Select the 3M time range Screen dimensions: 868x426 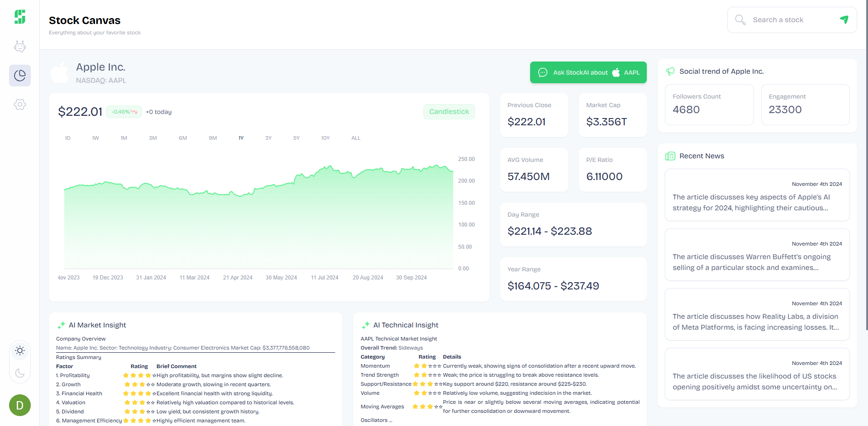pos(153,138)
